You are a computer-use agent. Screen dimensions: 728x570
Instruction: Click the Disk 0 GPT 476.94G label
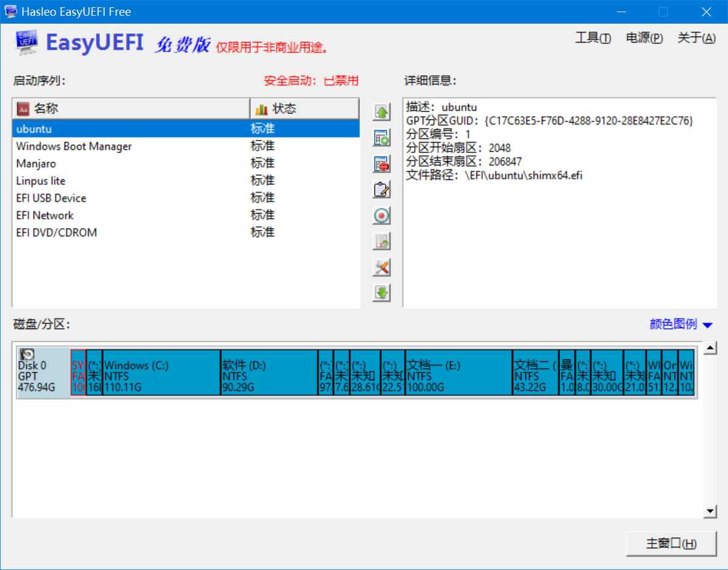coord(36,377)
